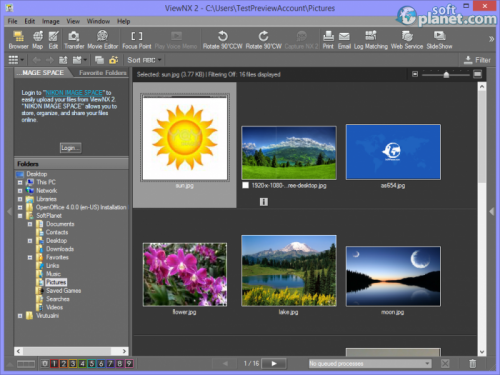Open the Map view toolbar icon

38,40
